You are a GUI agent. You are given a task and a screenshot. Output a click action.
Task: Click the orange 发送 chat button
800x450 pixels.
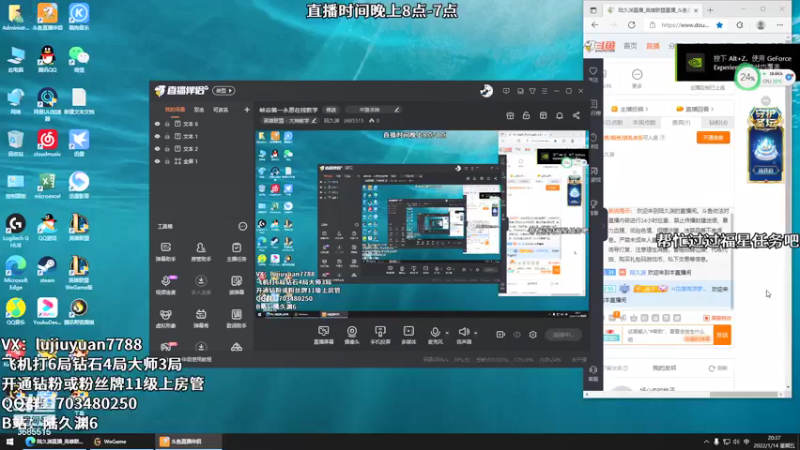click(x=722, y=335)
